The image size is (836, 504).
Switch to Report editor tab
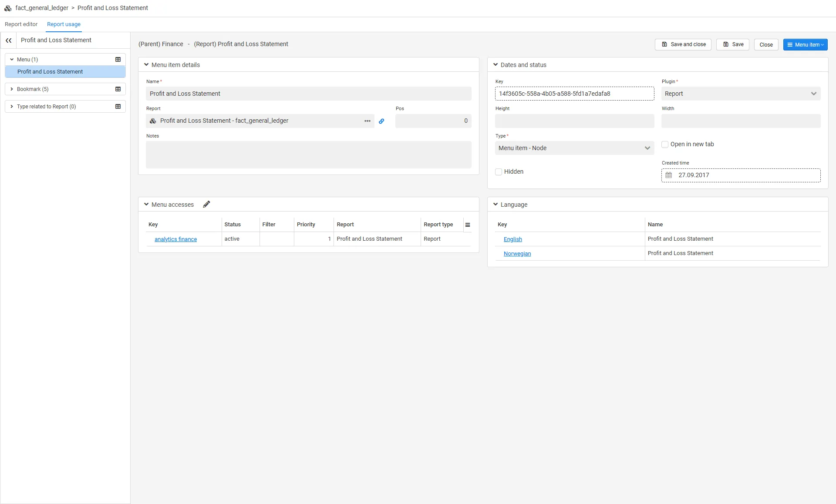point(21,24)
